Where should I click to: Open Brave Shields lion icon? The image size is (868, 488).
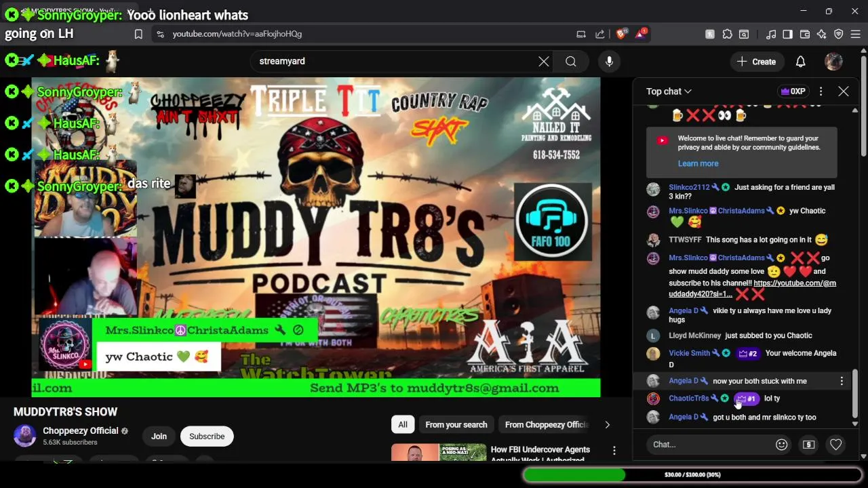(x=621, y=33)
